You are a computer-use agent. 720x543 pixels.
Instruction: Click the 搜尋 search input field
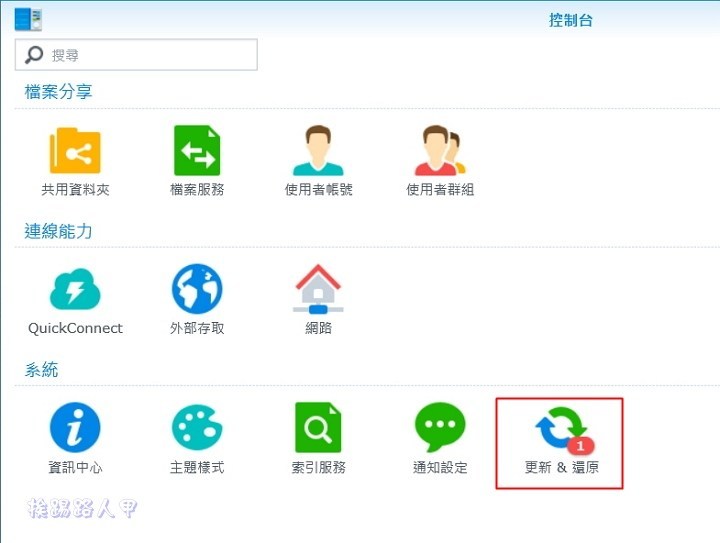tap(136, 55)
